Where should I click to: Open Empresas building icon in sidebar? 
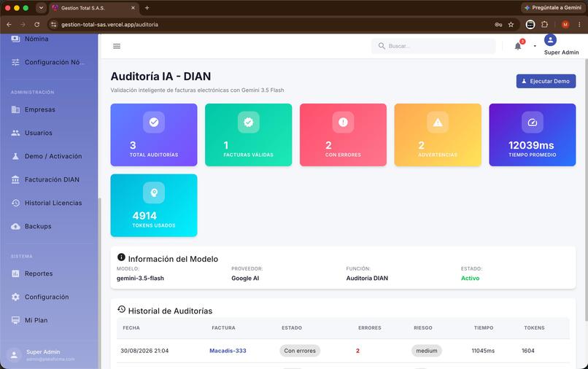tap(15, 109)
